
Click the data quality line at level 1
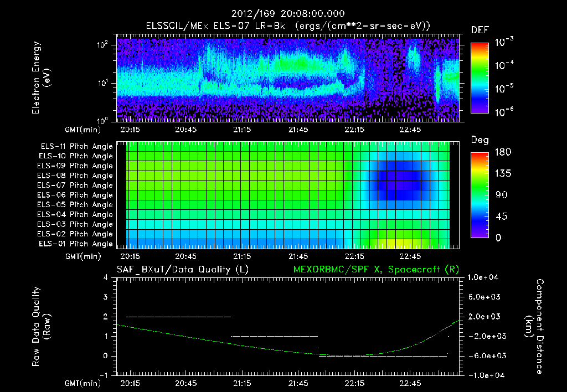pyautogui.click(x=275, y=336)
